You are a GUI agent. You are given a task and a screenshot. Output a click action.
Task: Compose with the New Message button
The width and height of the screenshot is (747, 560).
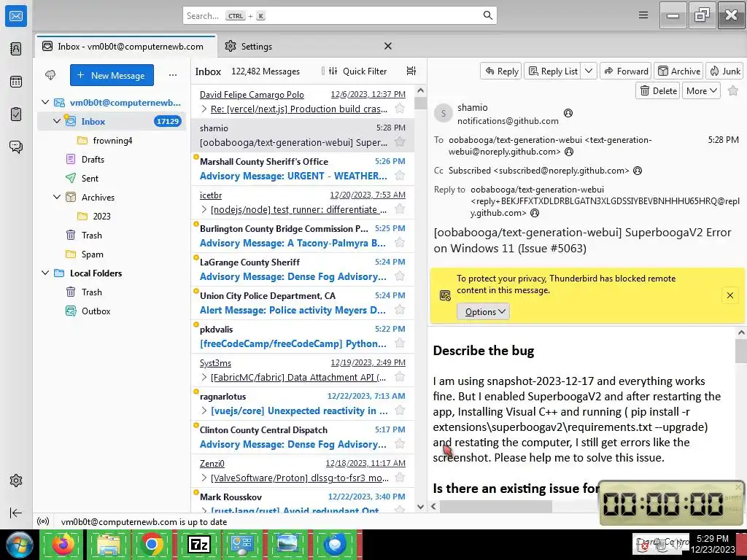click(112, 75)
